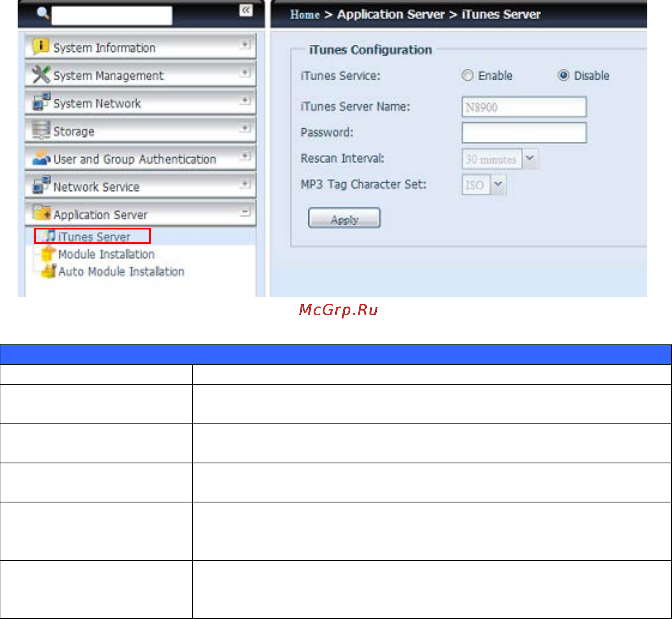Click iTunes Server in breadcrumb
Viewport: 672px width, 619px height.
coord(501,15)
